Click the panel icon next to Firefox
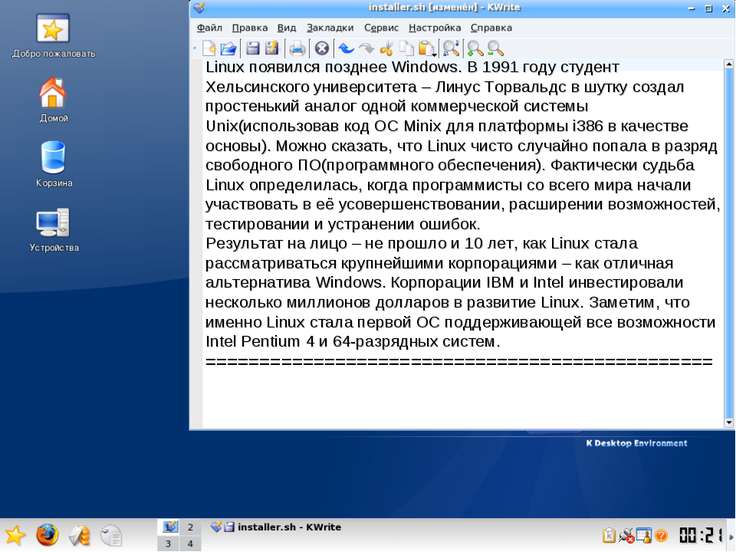736x552 pixels. point(79,536)
